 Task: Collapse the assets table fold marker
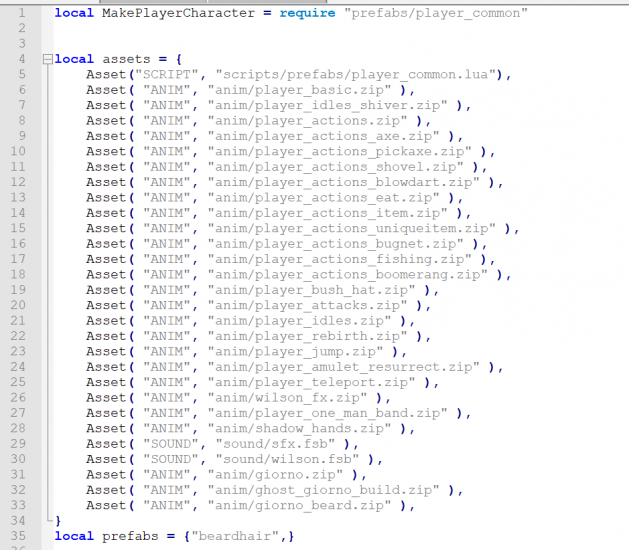click(48, 59)
